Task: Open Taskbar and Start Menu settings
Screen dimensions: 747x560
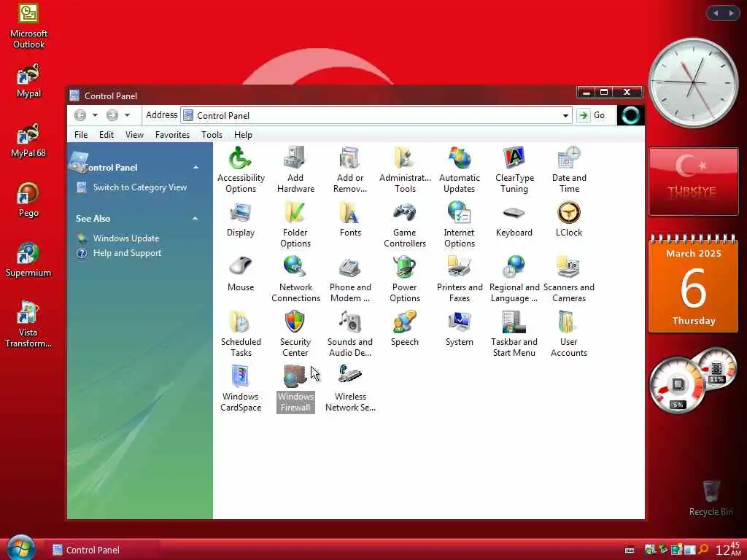Action: pyautogui.click(x=514, y=334)
